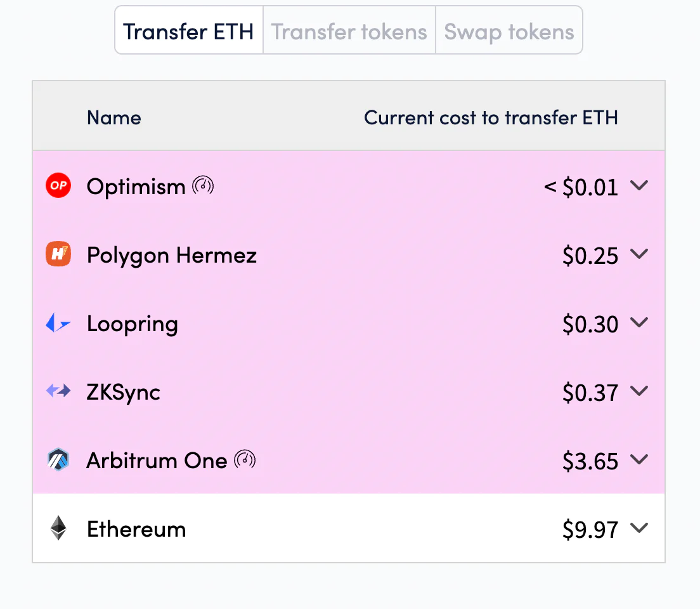Click the Ethereum network name

[x=136, y=529]
